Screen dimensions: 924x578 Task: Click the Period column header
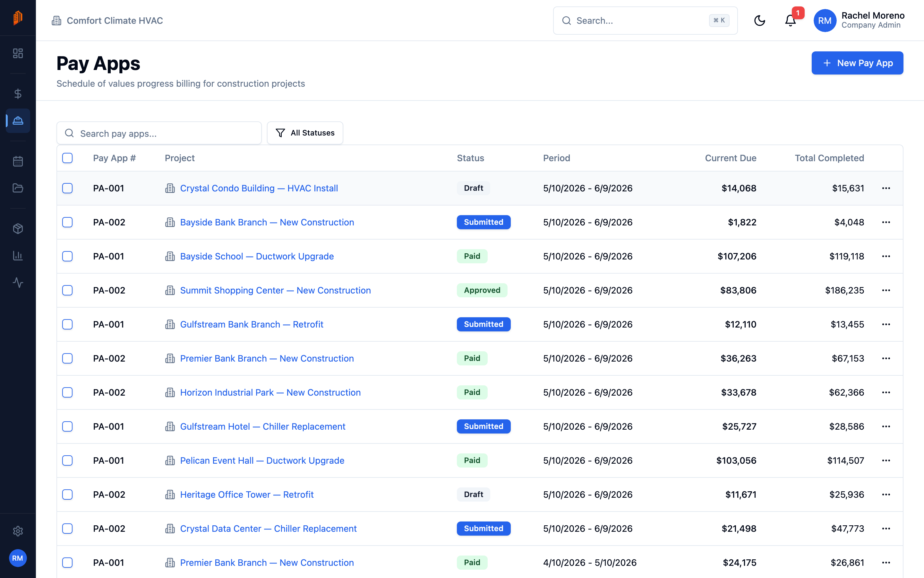[556, 158]
